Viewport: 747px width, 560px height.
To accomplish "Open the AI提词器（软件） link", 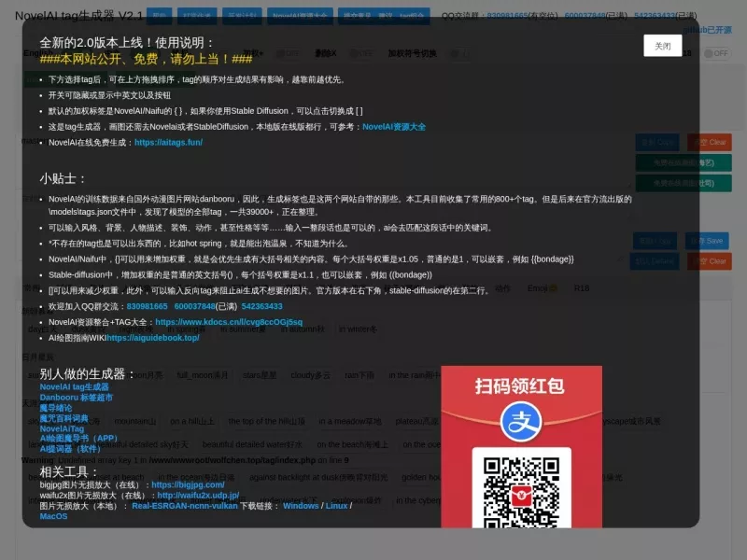I will 70,449.
